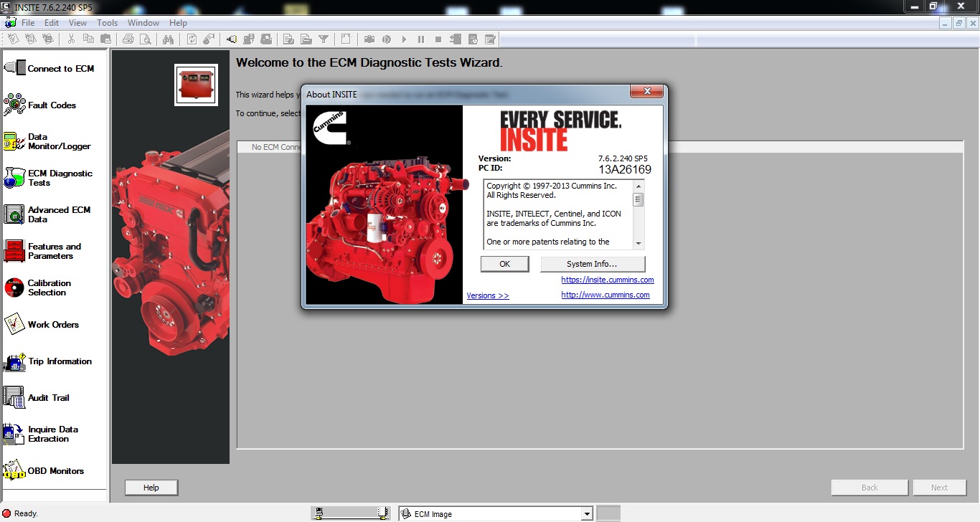Screen dimensions: 980x522
Task: Click the Cut scissors toolbar icon
Action: pyautogui.click(x=71, y=39)
